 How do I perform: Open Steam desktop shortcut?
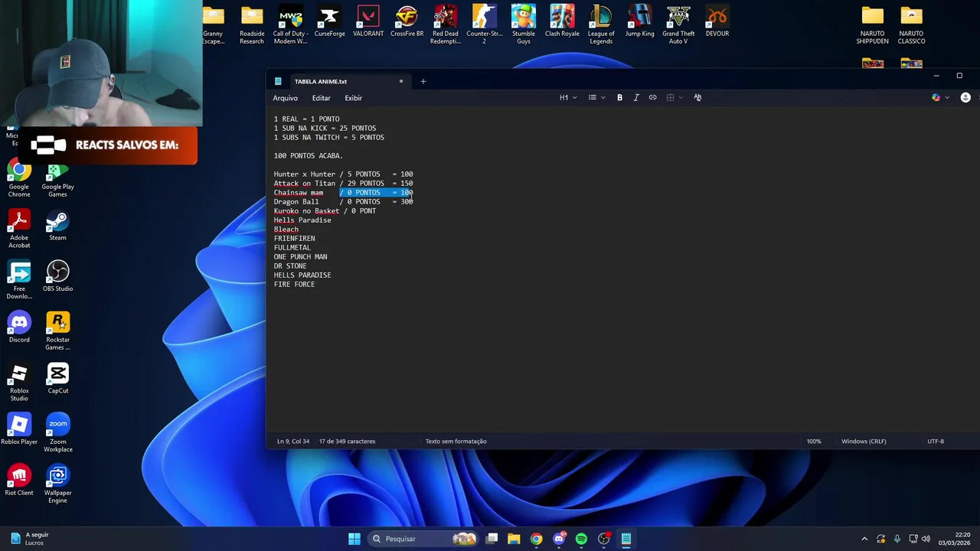tap(58, 226)
